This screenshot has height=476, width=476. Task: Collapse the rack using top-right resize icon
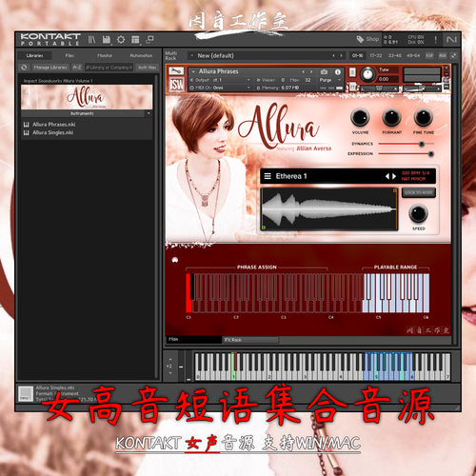pyautogui.click(x=454, y=55)
